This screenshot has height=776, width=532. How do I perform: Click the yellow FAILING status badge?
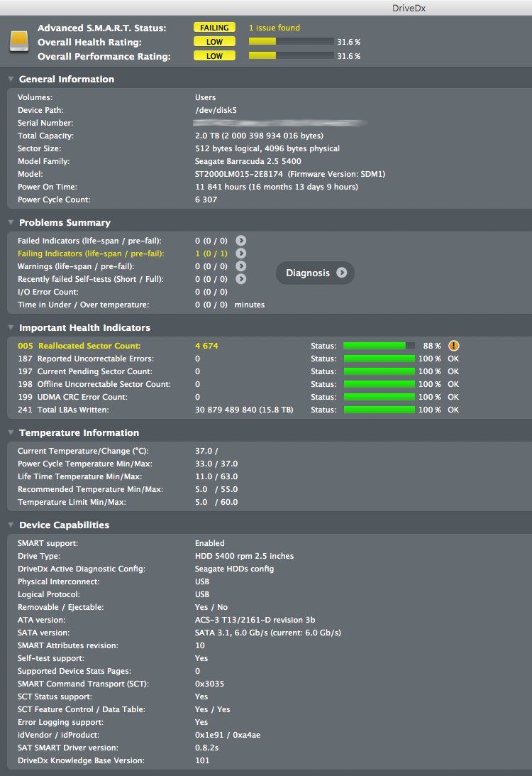[x=214, y=28]
